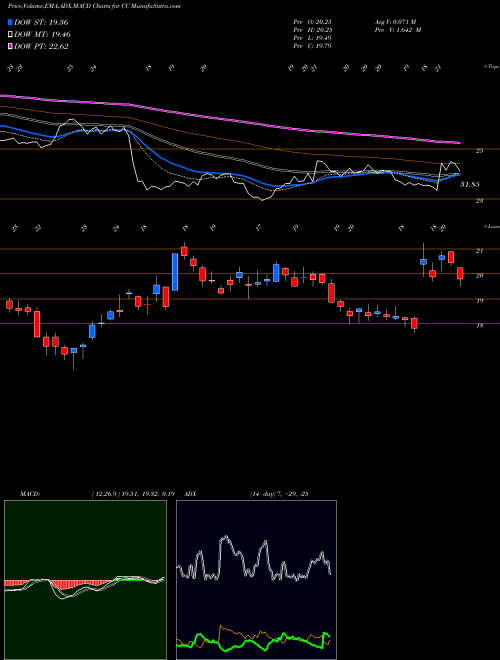Click the tall blue candlestick rising to 21
This screenshot has height=660, width=500.
[175, 272]
